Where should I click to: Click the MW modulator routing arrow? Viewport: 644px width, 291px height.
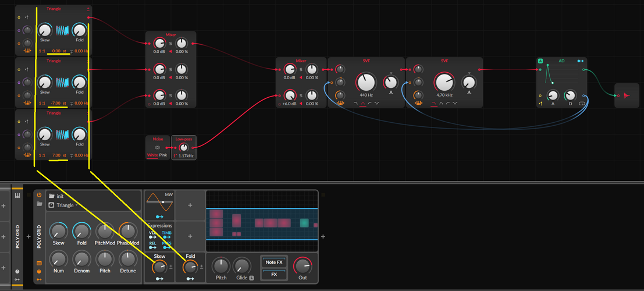159,217
